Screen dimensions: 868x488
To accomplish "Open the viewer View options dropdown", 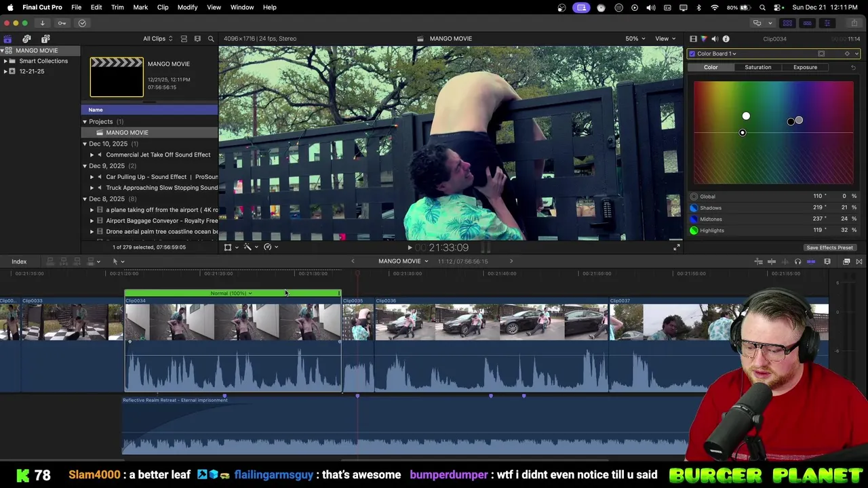I will (665, 39).
